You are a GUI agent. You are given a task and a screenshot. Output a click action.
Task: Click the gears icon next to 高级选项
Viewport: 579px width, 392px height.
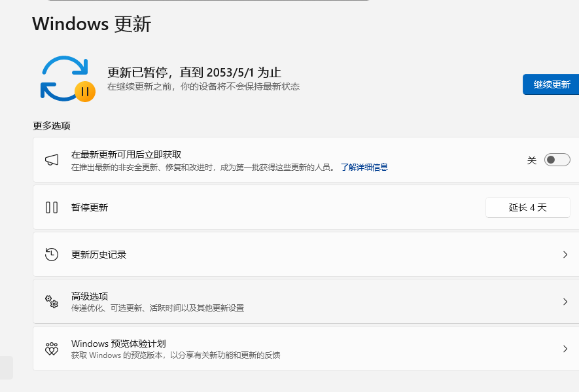coord(52,302)
